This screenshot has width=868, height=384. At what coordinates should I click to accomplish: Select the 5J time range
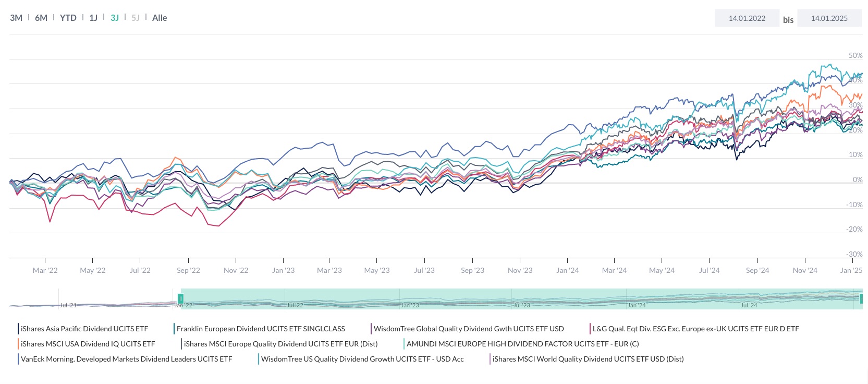click(x=135, y=17)
